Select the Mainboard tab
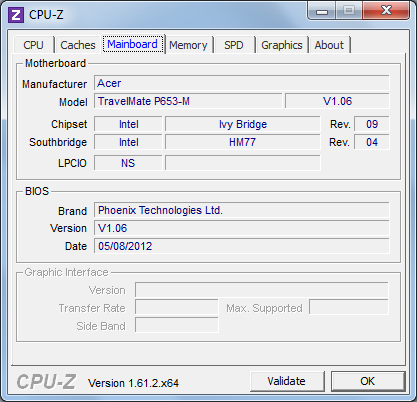This screenshot has width=417, height=402. click(x=133, y=44)
